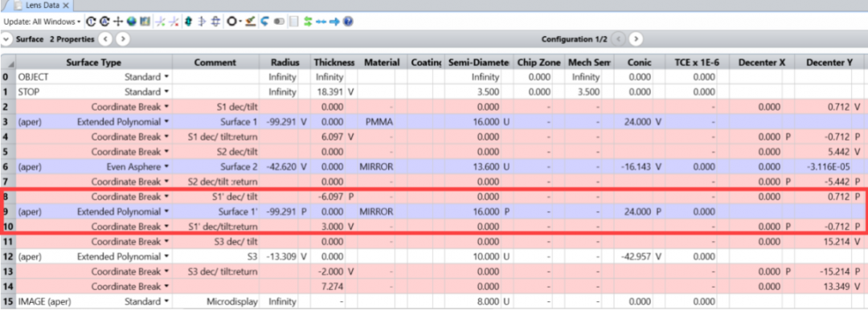Go to next configuration arrow

[x=636, y=39]
